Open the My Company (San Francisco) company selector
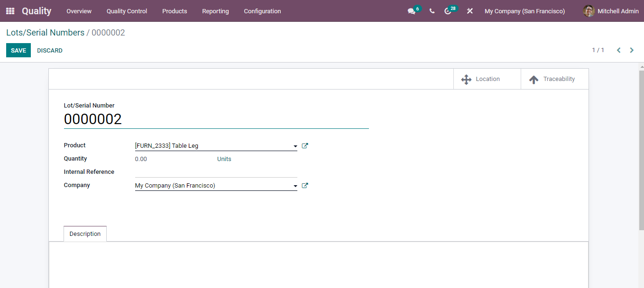Screen dimensions: 644x288 [x=524, y=11]
